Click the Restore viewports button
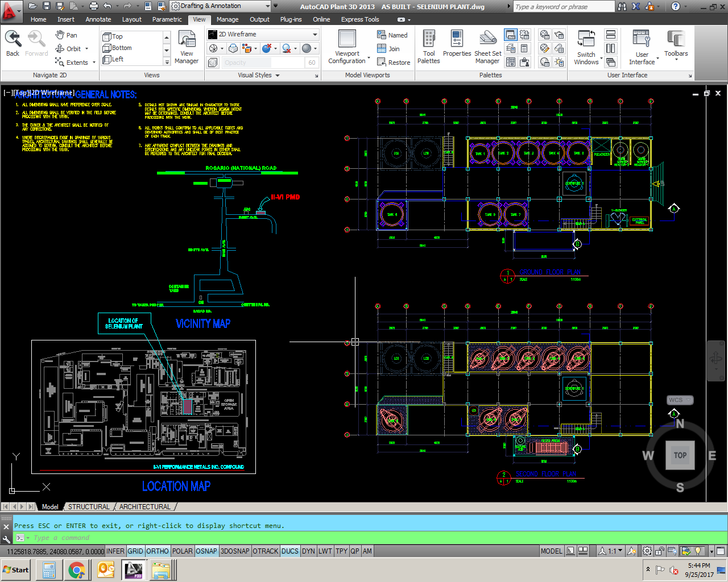 (394, 63)
